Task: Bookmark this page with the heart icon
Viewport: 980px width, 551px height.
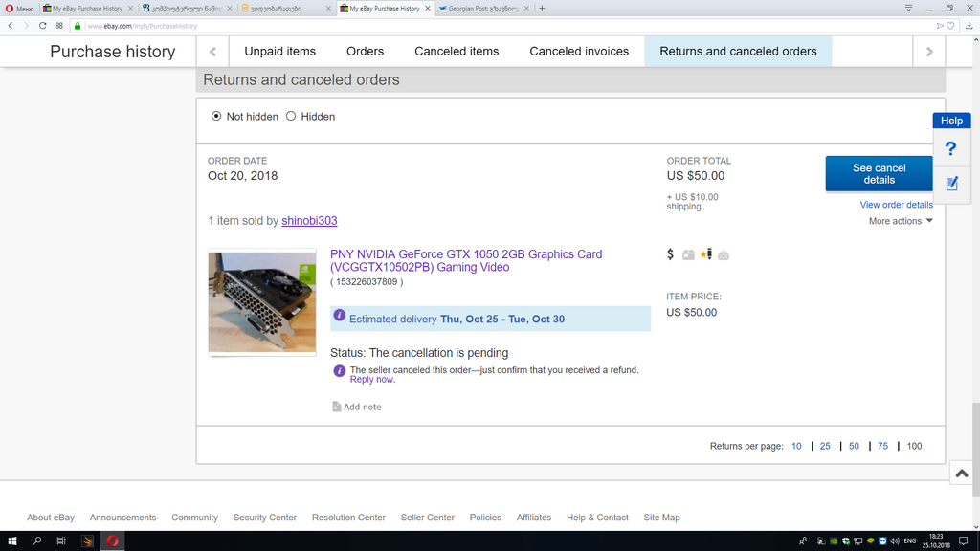Action: click(x=950, y=26)
